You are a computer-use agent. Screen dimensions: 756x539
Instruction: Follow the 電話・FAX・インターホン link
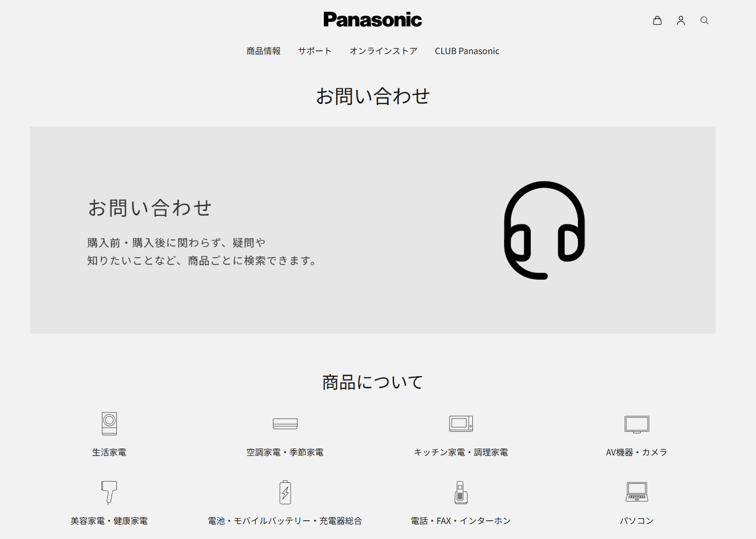tap(461, 521)
